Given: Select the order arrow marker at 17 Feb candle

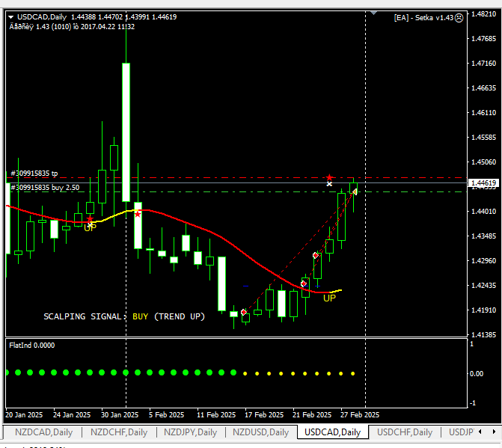Looking at the screenshot, I should pos(244,312).
